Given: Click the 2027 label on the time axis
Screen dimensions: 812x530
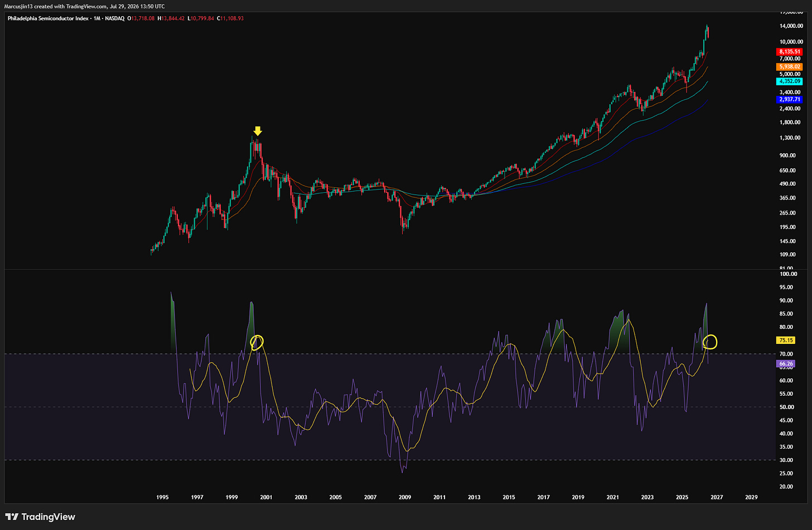Looking at the screenshot, I should 717,497.
